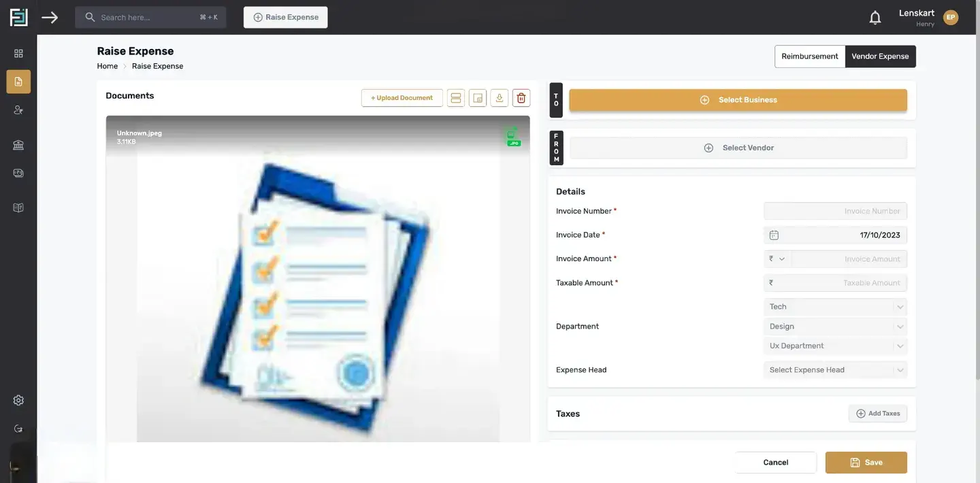
Task: Click the Select Vendor button
Action: click(x=738, y=148)
